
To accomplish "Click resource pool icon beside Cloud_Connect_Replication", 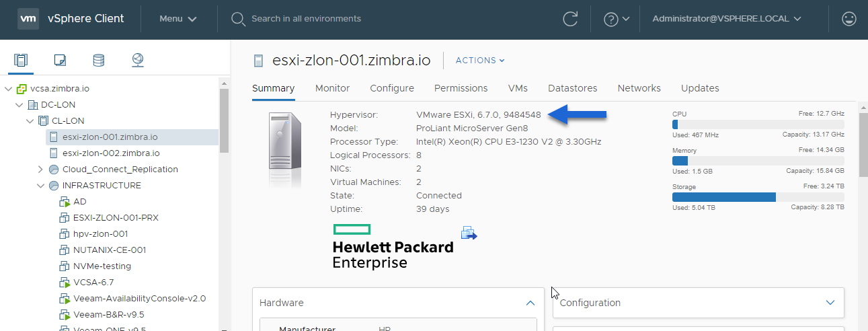I will click(x=54, y=170).
